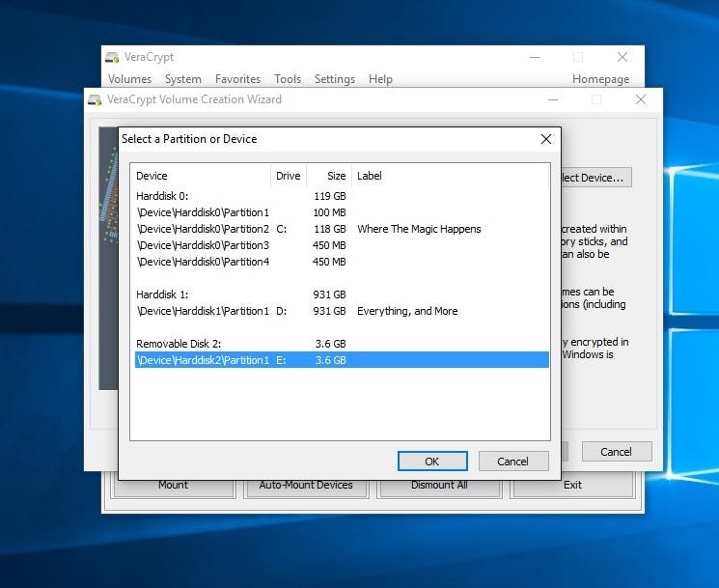The width and height of the screenshot is (719, 588).
Task: Click the Auto-Mount Devices button
Action: click(306, 485)
